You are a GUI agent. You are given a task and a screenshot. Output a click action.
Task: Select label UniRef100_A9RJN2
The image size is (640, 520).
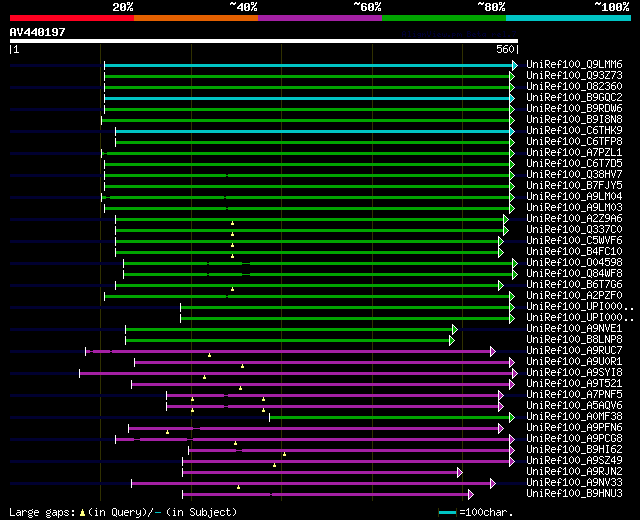point(574,472)
